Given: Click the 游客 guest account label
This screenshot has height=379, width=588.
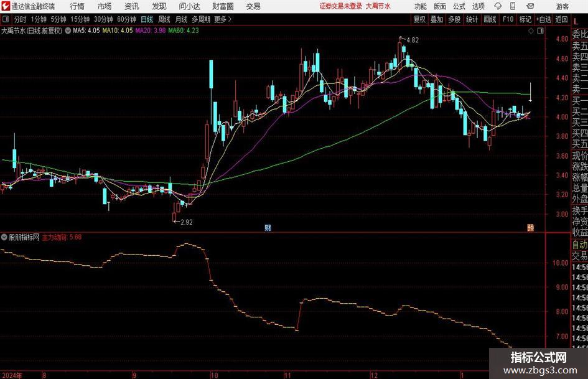Looking at the screenshot, I should click(x=562, y=6).
